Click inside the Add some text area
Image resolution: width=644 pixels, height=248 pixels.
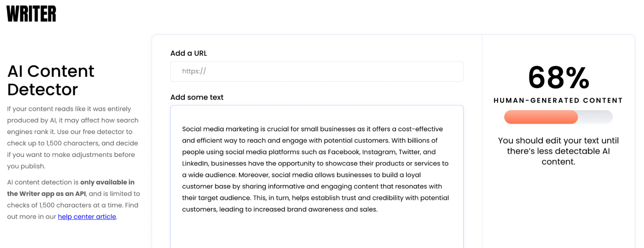[x=317, y=176]
